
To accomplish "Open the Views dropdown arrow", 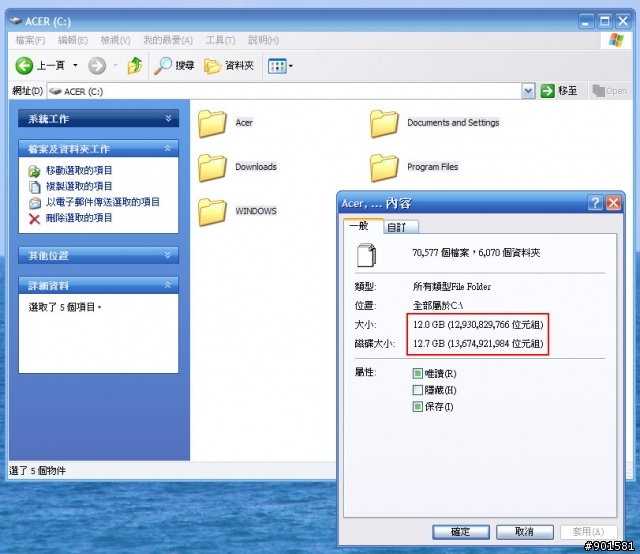I will (x=291, y=66).
